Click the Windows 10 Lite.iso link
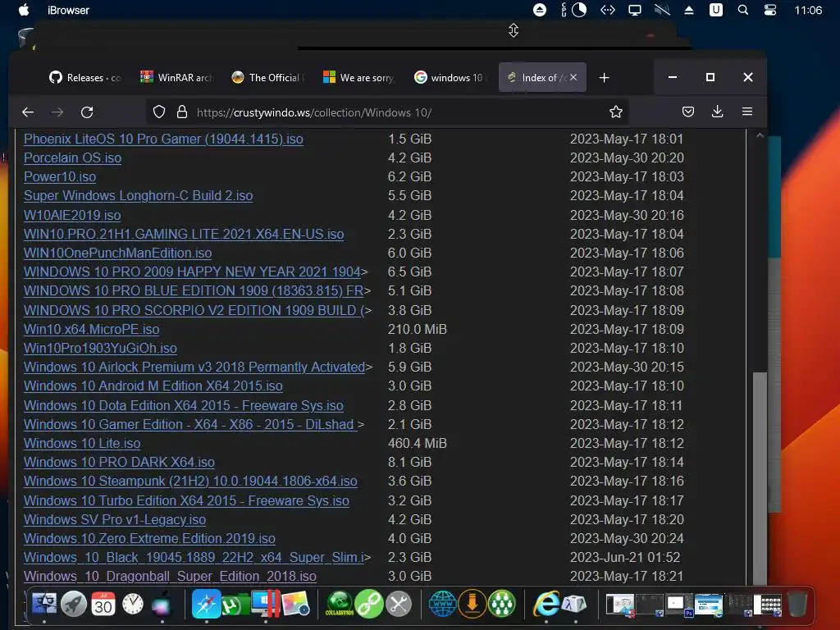 (82, 443)
